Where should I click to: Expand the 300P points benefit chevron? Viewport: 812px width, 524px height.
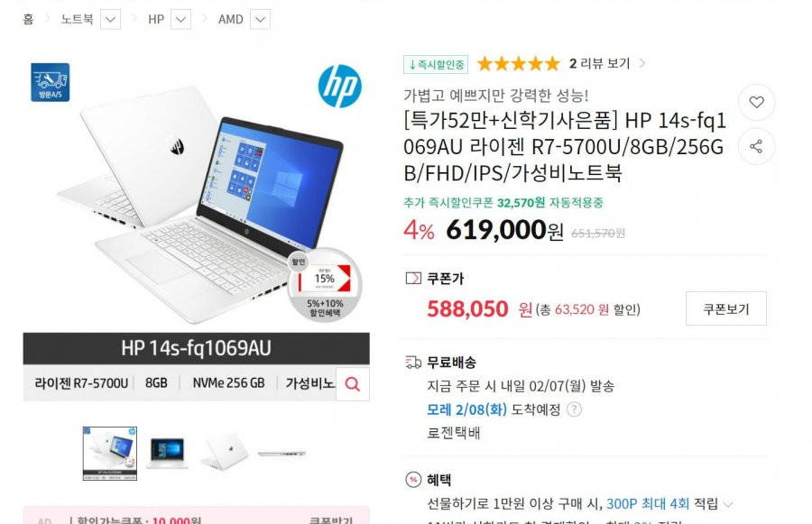[x=728, y=504]
